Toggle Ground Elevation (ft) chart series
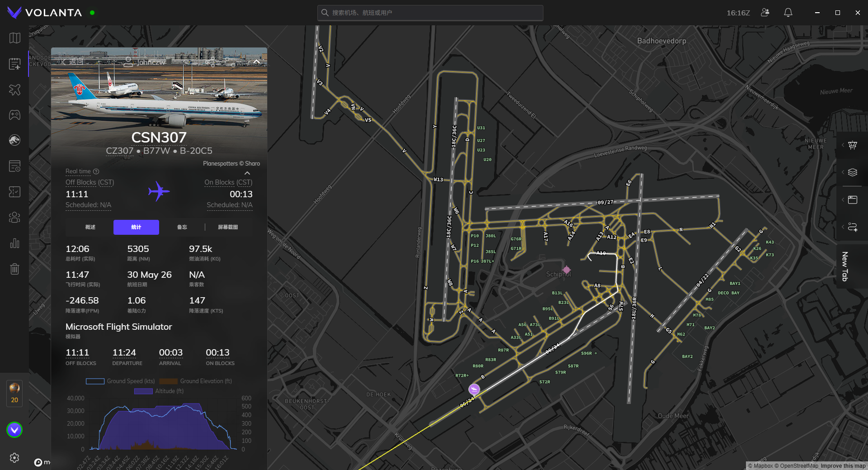The height and width of the screenshot is (470, 868). [195, 381]
